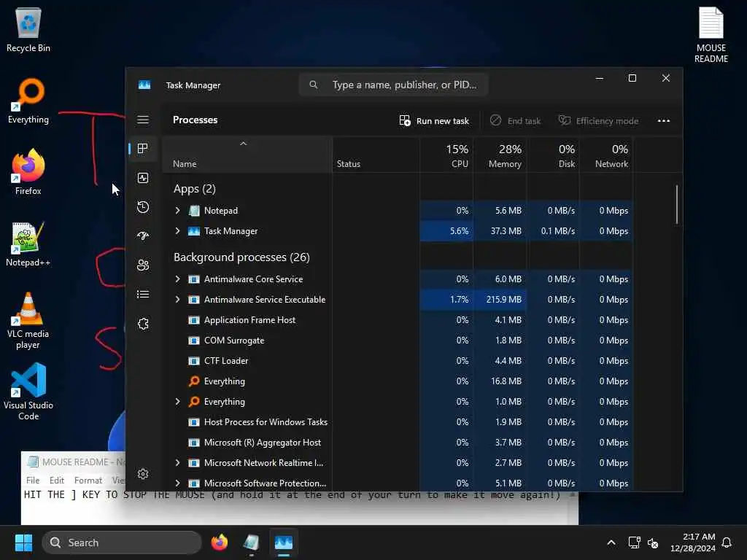Select MOUSE README desktop file
This screenshot has height=560, width=747.
711,35
